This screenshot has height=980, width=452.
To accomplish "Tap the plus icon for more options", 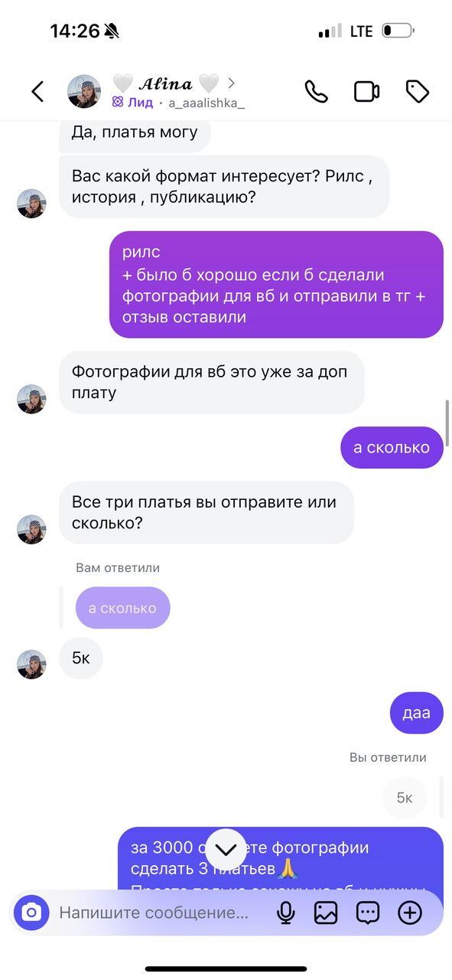I will (410, 913).
